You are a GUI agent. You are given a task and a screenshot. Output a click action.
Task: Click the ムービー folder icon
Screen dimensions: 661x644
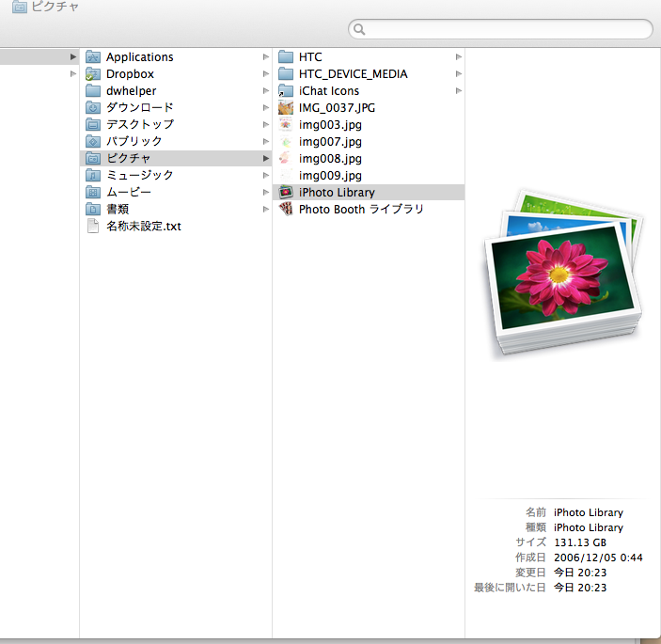[x=93, y=192]
